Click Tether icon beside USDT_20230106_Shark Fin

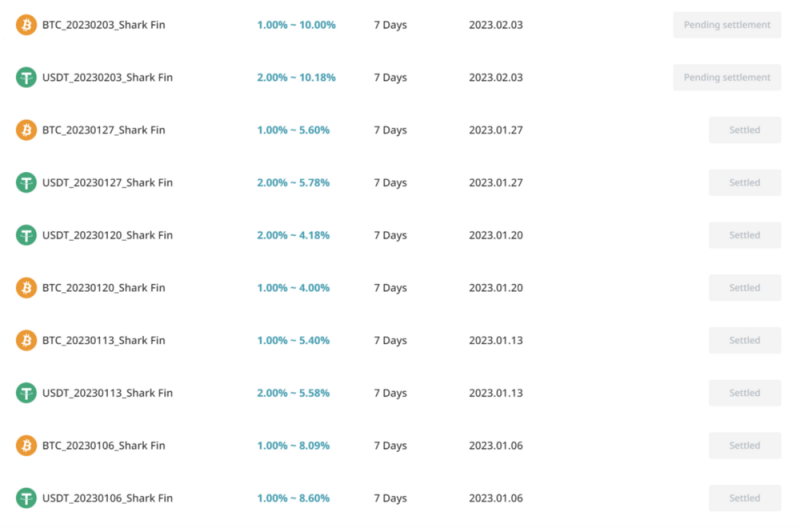(26, 497)
